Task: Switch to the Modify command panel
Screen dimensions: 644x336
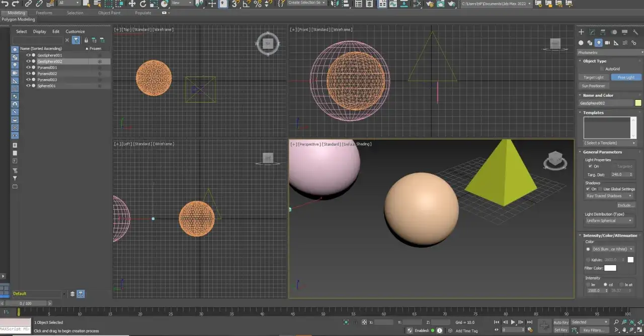Action: pos(592,32)
